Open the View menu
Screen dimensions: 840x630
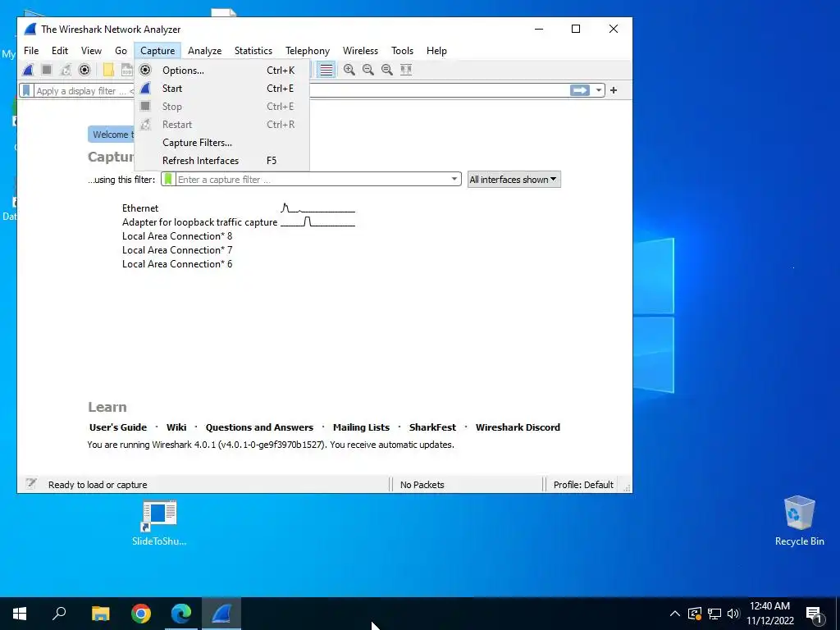[91, 50]
